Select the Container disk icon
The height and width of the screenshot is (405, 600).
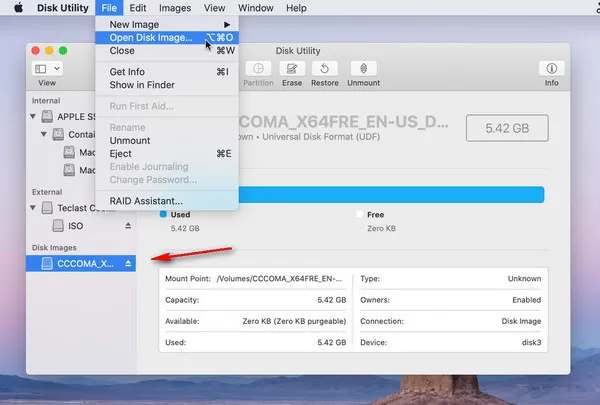(58, 134)
